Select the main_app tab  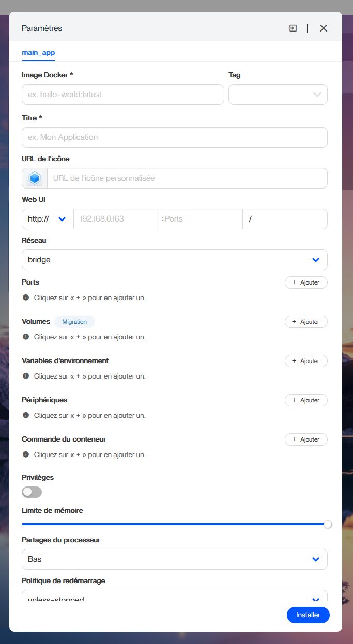pyautogui.click(x=38, y=53)
